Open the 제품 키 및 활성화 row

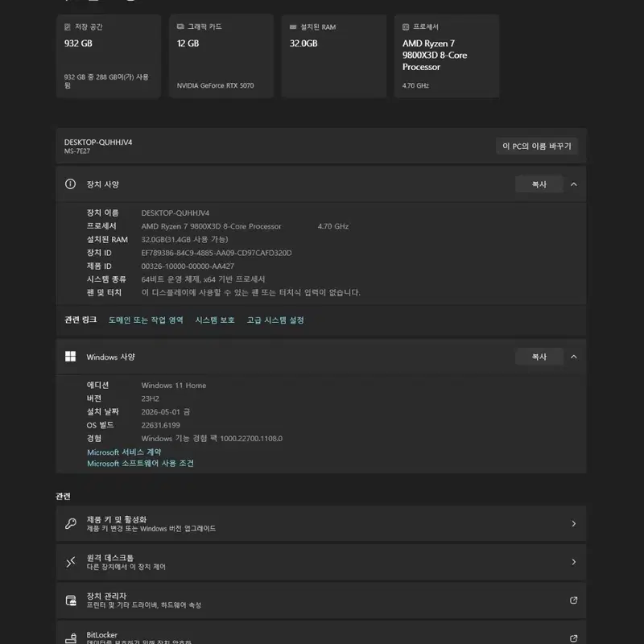click(321, 524)
